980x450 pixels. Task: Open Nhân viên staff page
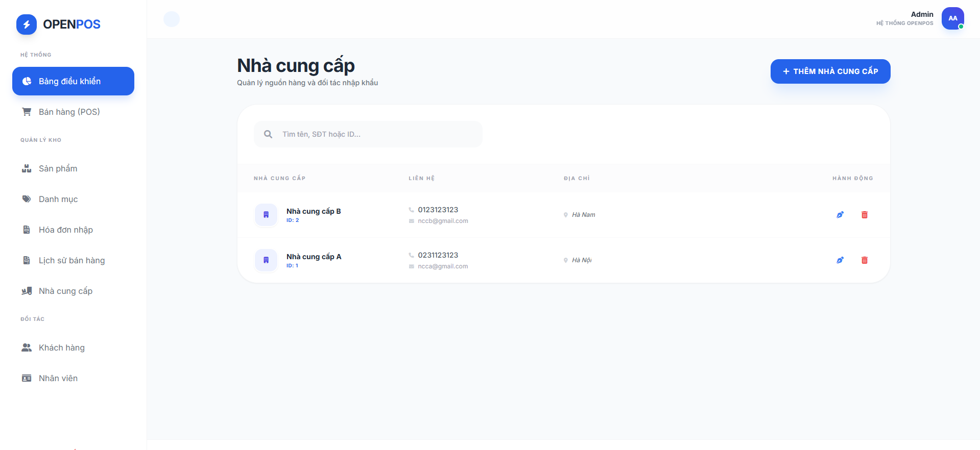click(x=73, y=378)
